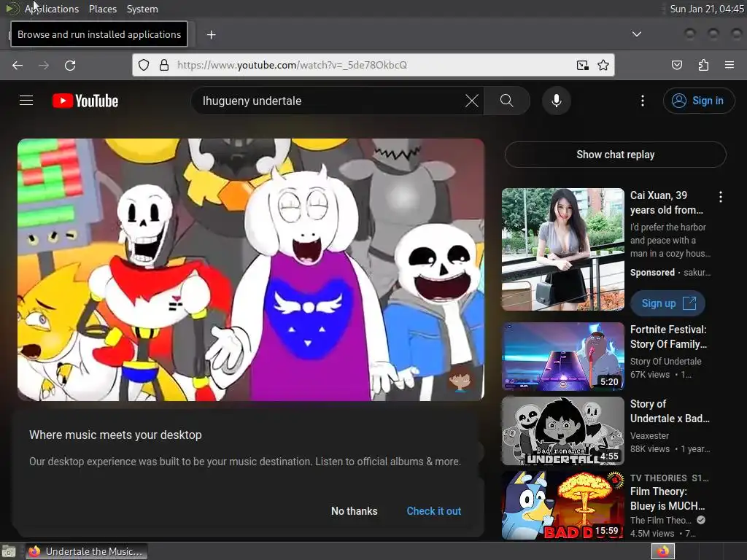Open the Applications menu

(x=52, y=9)
